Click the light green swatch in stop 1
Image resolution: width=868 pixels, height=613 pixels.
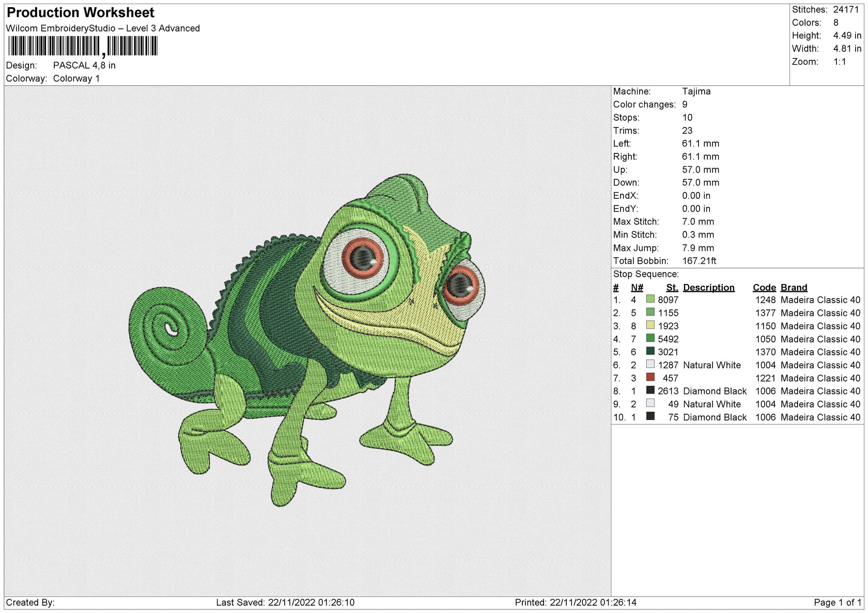[651, 300]
